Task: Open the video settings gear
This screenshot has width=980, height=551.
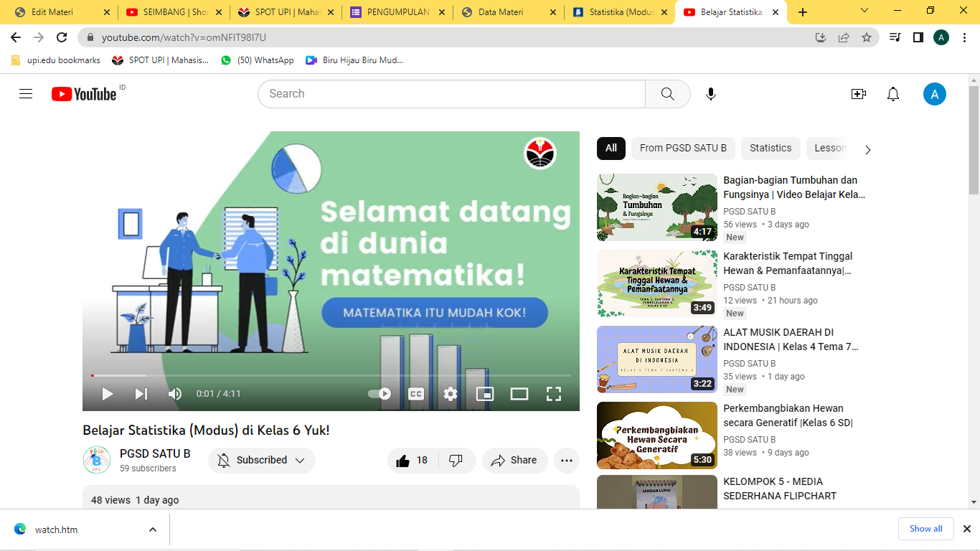Action: tap(450, 394)
